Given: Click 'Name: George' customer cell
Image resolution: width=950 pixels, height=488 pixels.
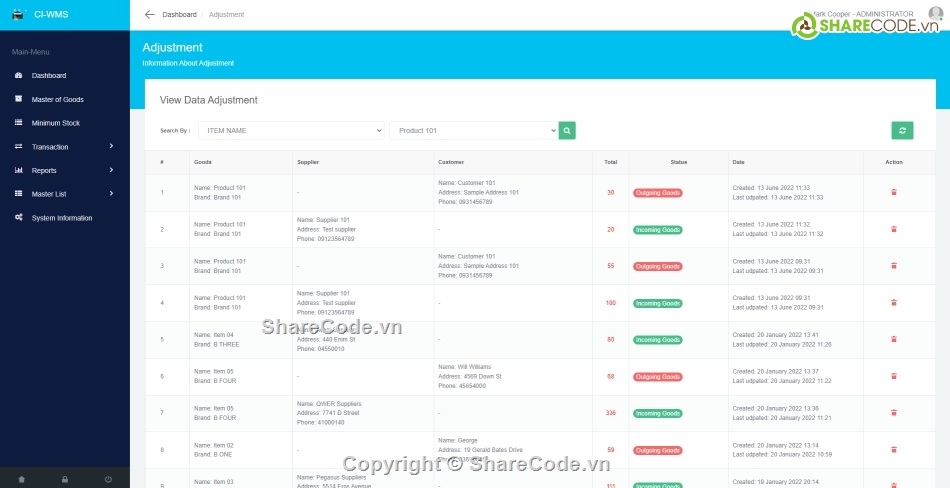Looking at the screenshot, I should click(458, 440).
